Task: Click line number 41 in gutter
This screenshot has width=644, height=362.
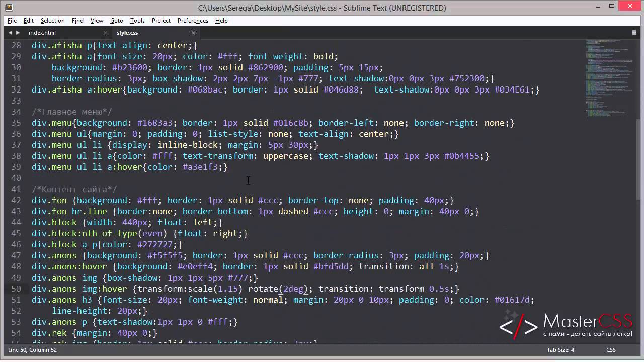Action: point(17,189)
